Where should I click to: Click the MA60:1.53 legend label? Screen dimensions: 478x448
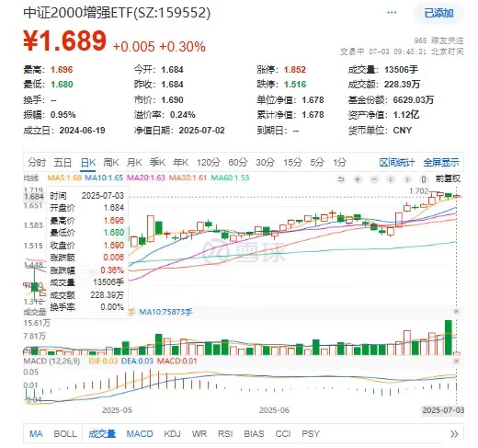(x=230, y=178)
